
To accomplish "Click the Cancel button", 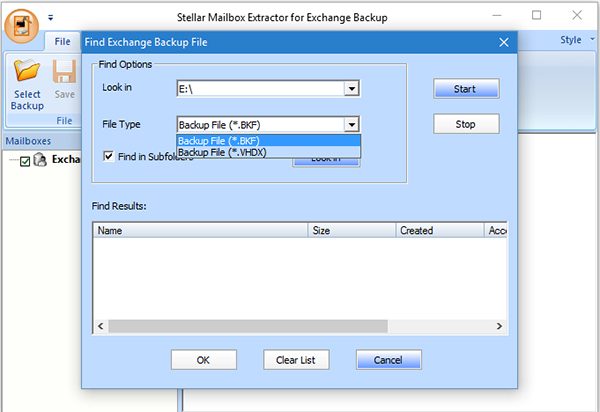I will [x=388, y=360].
